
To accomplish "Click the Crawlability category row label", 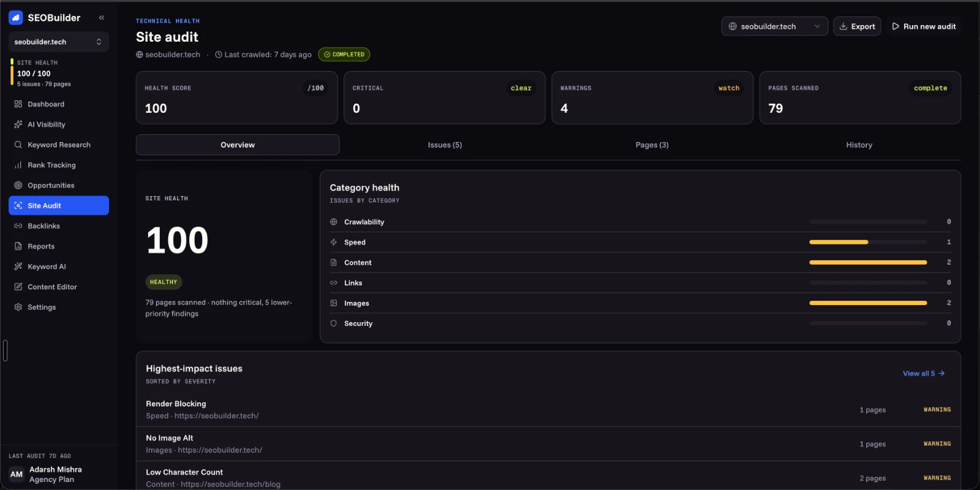I will pos(364,222).
